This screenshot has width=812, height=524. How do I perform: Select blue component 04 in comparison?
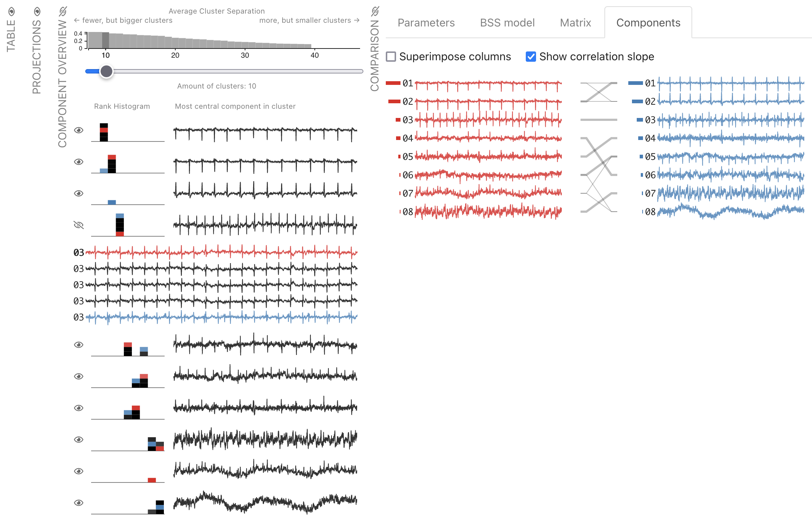point(730,138)
